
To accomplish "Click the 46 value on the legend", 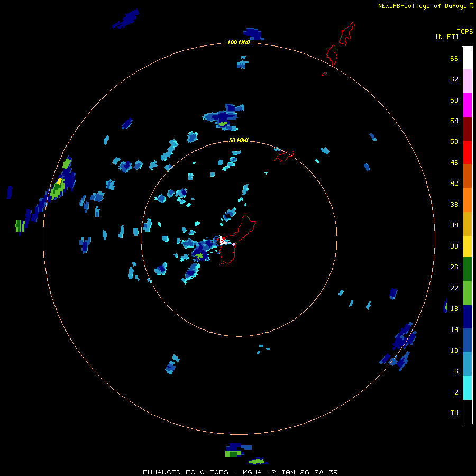I will point(454,163).
